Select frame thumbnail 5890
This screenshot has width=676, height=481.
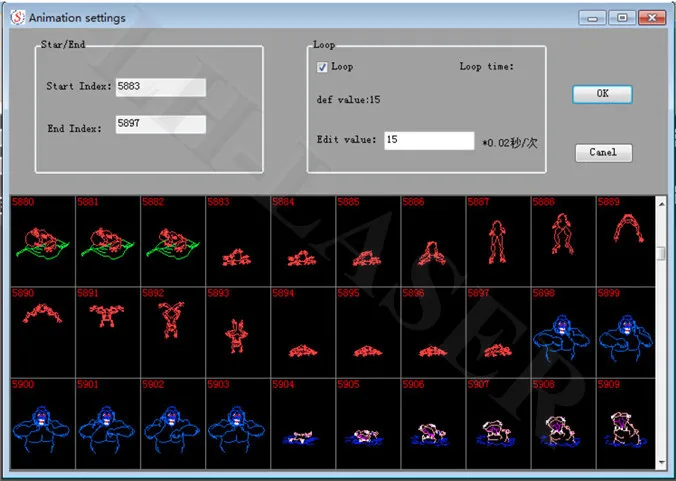pos(43,332)
